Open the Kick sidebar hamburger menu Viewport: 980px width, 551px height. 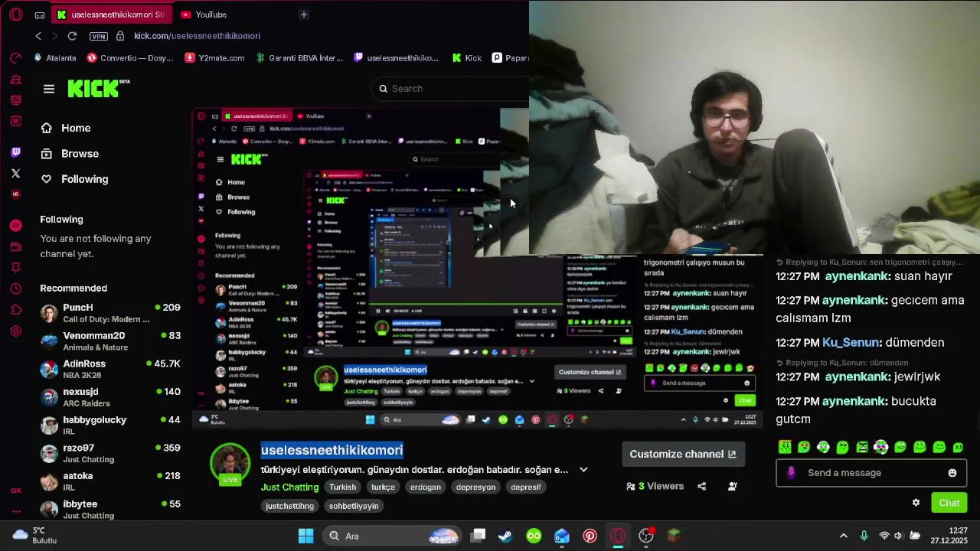49,89
